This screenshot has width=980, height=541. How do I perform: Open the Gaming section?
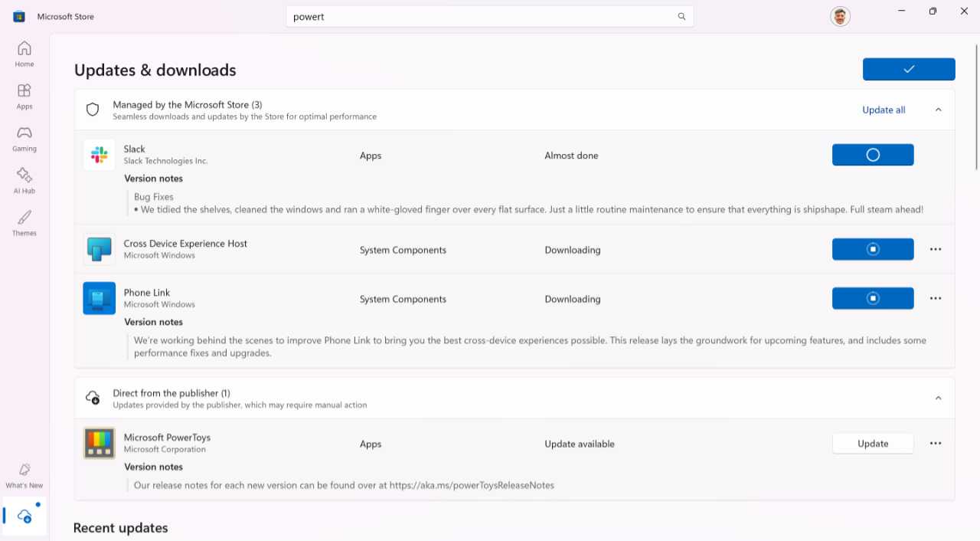(x=24, y=139)
